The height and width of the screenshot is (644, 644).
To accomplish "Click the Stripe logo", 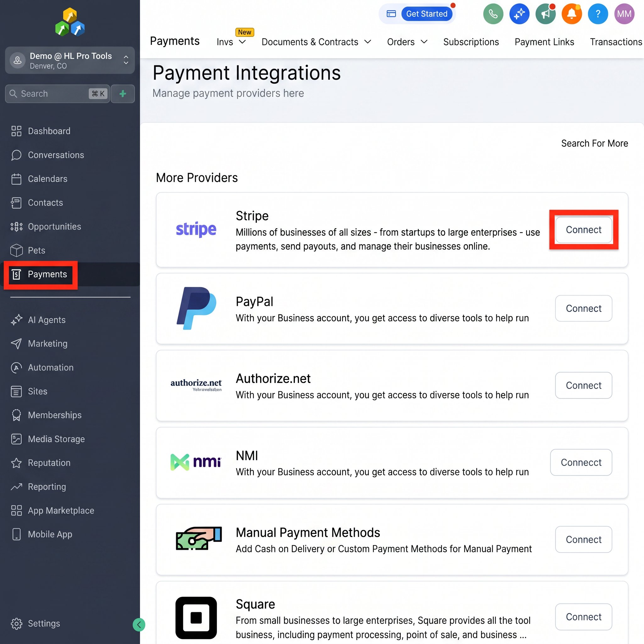I will tap(196, 229).
